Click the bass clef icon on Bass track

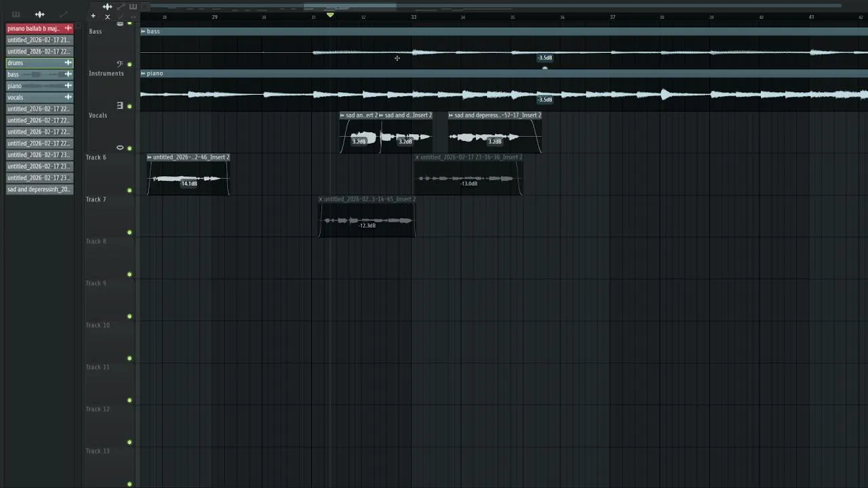(x=120, y=64)
